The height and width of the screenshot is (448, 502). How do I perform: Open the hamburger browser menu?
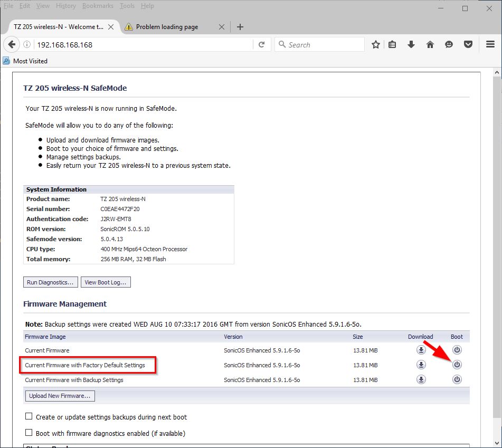[x=490, y=44]
